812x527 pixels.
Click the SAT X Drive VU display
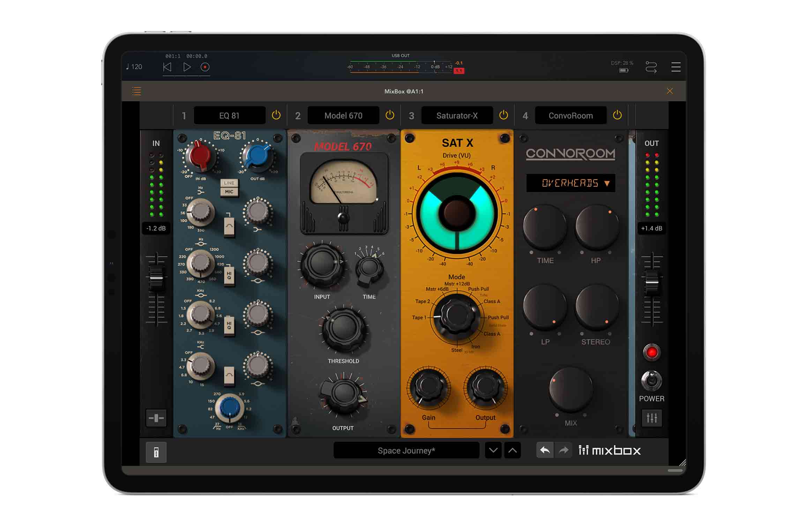pos(457,213)
